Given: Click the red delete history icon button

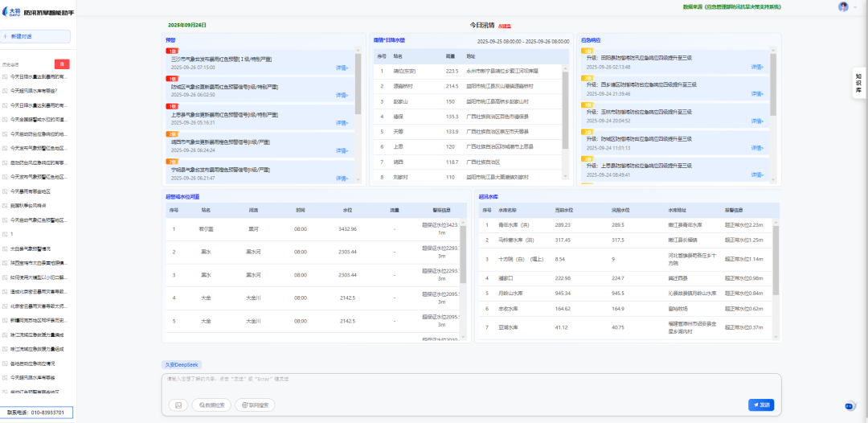Looking at the screenshot, I should point(62,64).
